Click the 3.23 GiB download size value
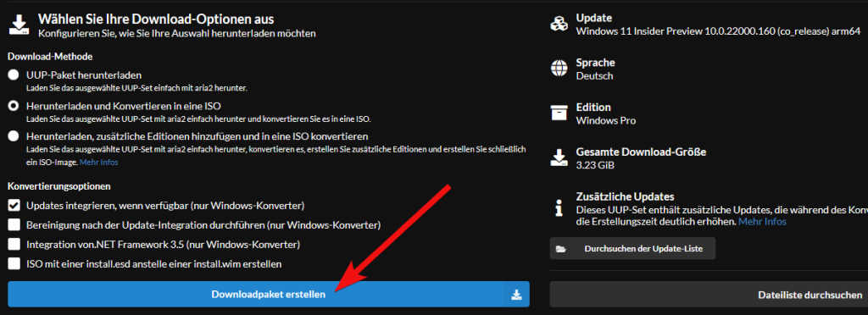This screenshot has height=315, width=868. tap(595, 164)
